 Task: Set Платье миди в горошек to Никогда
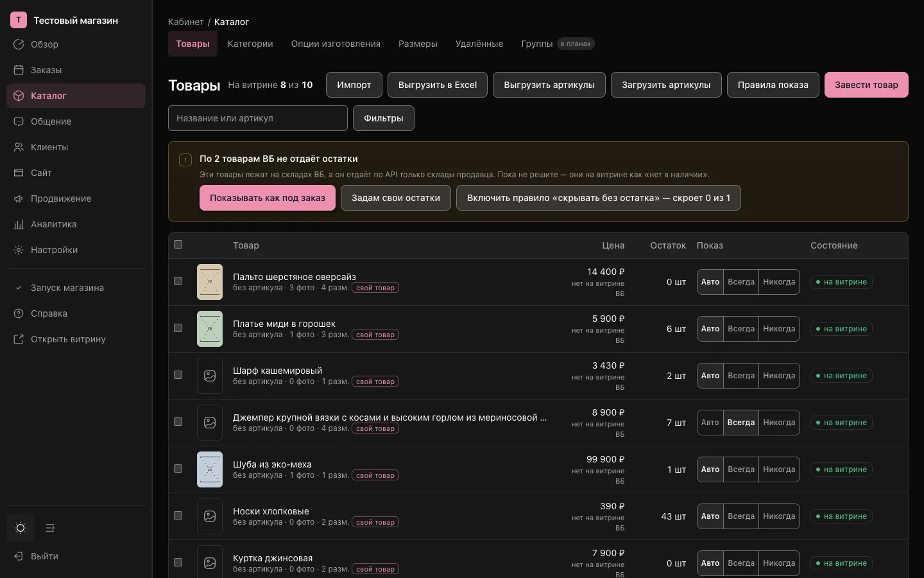point(779,329)
